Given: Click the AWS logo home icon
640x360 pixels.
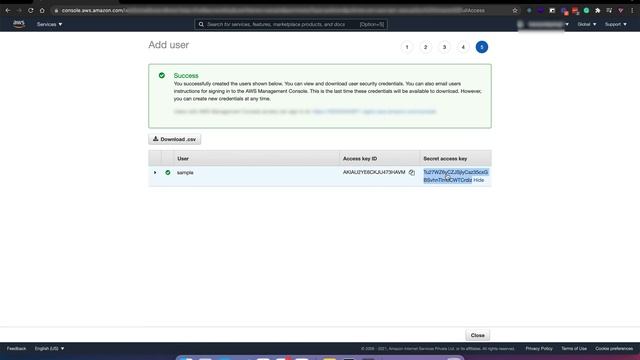Looking at the screenshot, I should (19, 24).
